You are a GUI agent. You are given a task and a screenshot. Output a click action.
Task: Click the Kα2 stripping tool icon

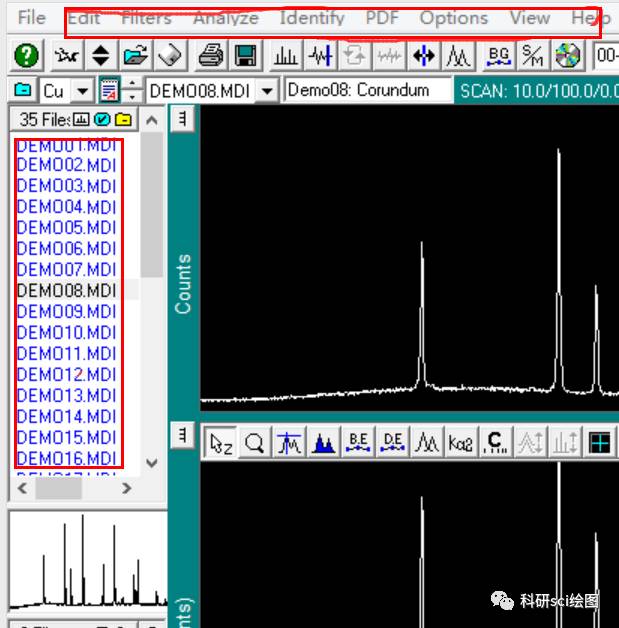coord(461,443)
